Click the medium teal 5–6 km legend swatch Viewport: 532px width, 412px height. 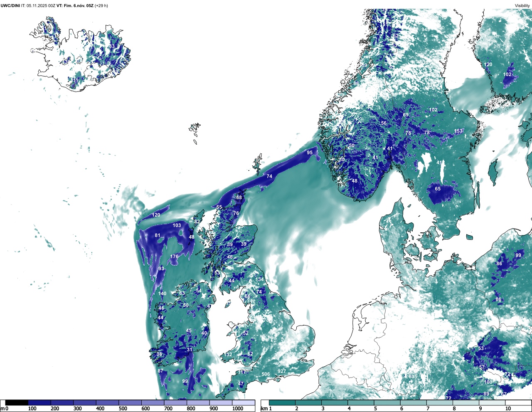pos(387,402)
